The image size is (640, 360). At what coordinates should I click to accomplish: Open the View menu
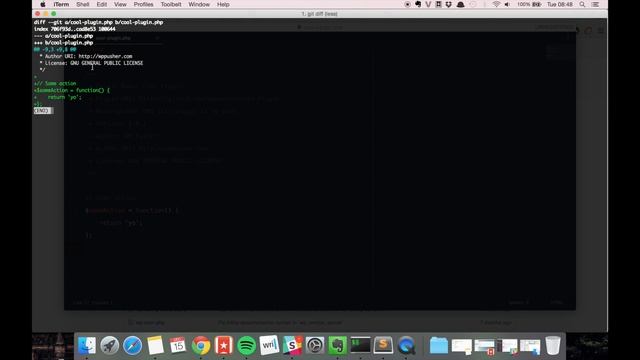[120, 4]
